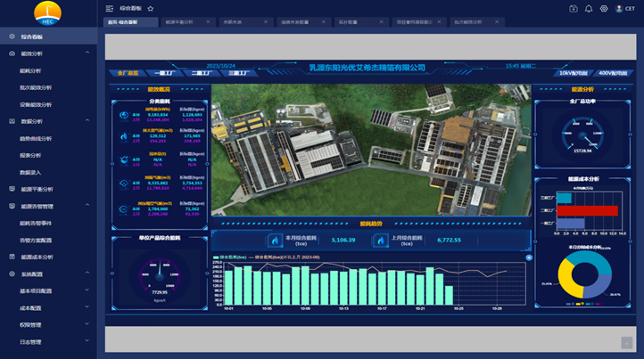The width and height of the screenshot is (644, 359).
Task: Select the 一期工厂 view button
Action: [x=165, y=73]
